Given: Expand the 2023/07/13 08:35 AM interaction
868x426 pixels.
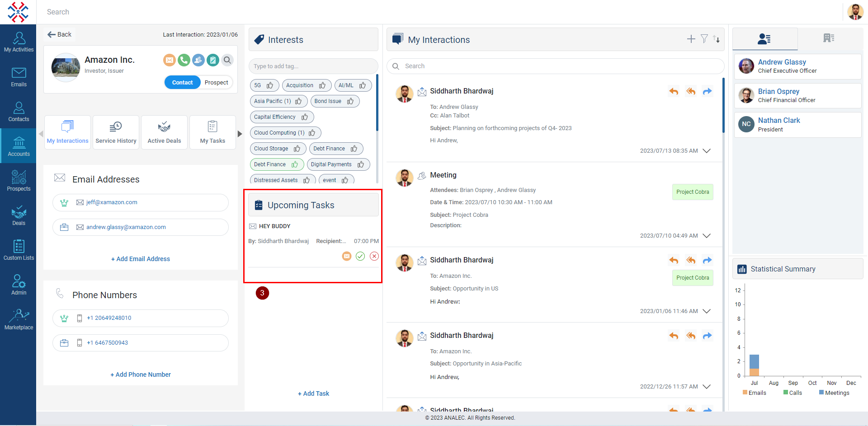Looking at the screenshot, I should click(707, 151).
